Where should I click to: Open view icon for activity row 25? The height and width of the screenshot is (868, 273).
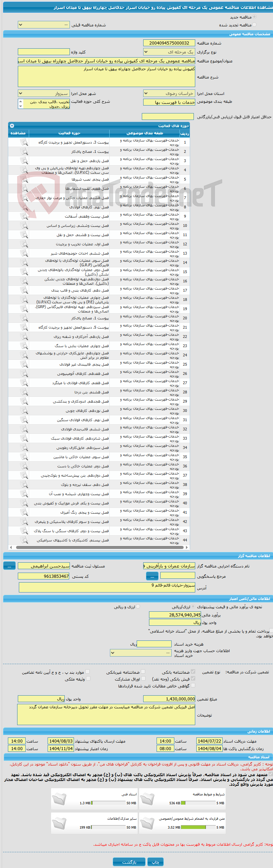pyautogui.click(x=24, y=364)
